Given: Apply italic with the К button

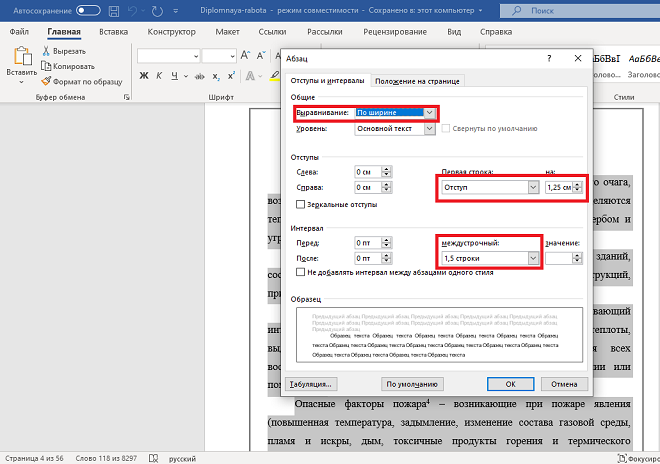Looking at the screenshot, I should click(159, 76).
